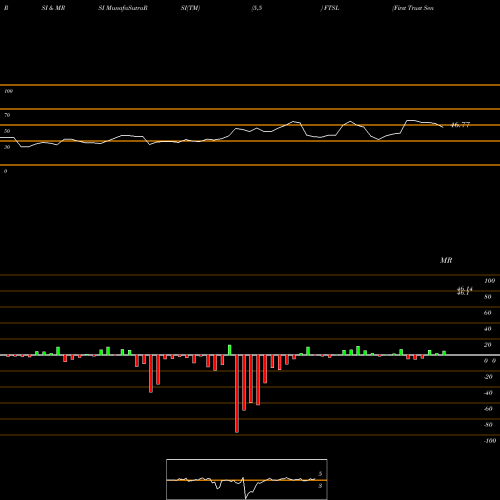
Task: Click the MR axis label -100
Action: (x=490, y=441)
